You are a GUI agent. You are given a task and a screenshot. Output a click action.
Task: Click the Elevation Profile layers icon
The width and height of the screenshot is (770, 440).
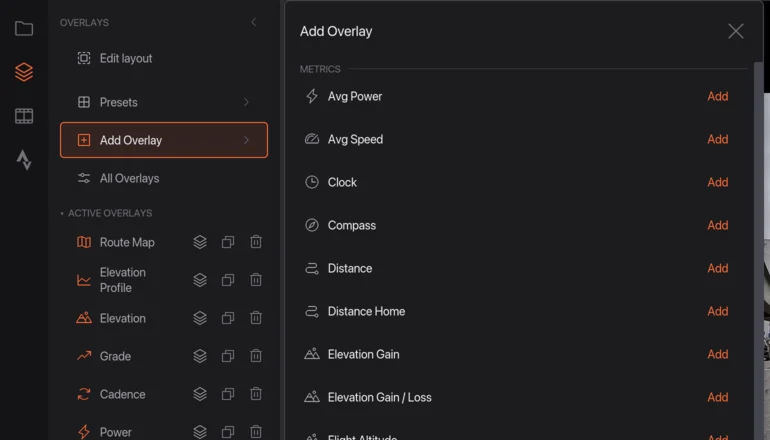(x=200, y=280)
